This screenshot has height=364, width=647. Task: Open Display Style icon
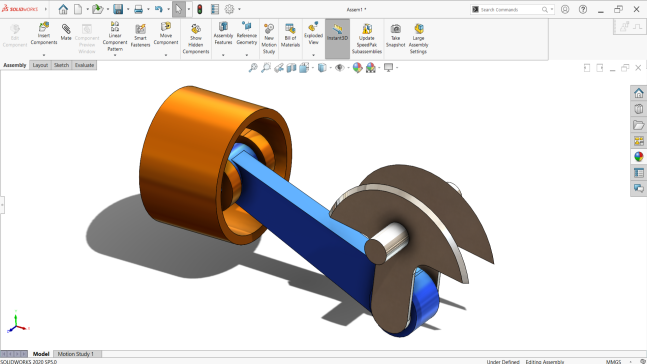[322, 68]
